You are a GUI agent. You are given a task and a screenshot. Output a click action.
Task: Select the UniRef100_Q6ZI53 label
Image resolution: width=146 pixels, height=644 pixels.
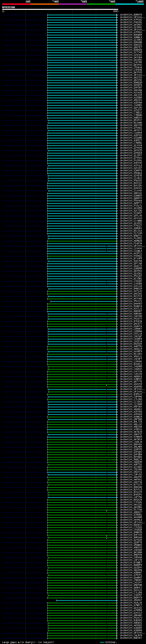point(131,77)
